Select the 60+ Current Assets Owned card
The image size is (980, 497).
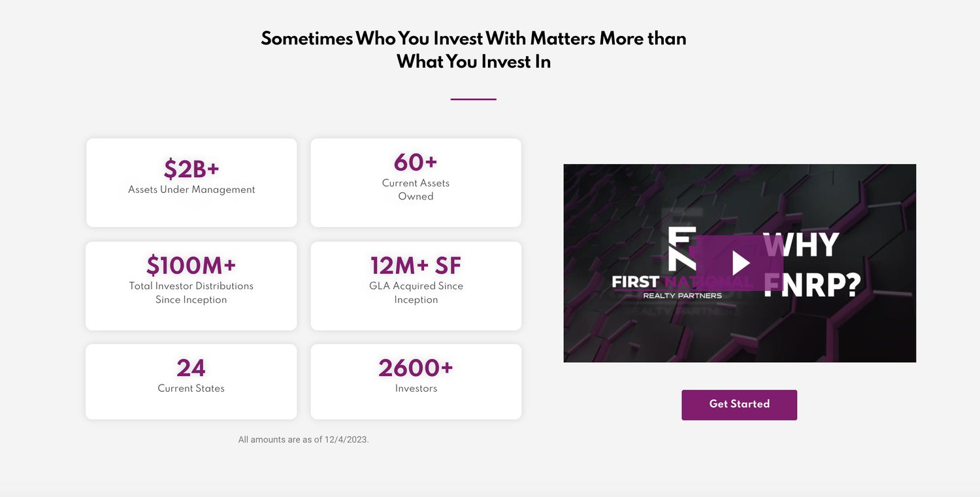click(x=416, y=182)
